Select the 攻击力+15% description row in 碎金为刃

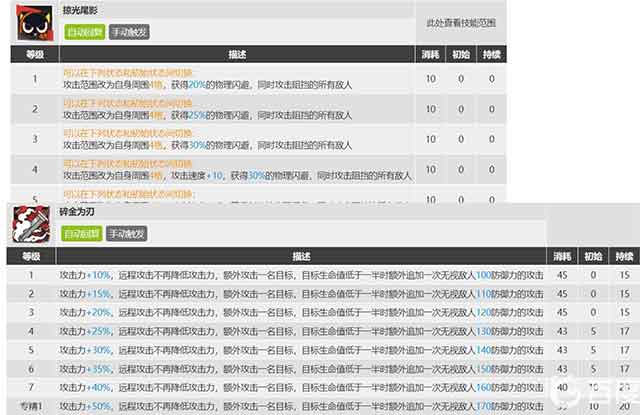[301, 294]
